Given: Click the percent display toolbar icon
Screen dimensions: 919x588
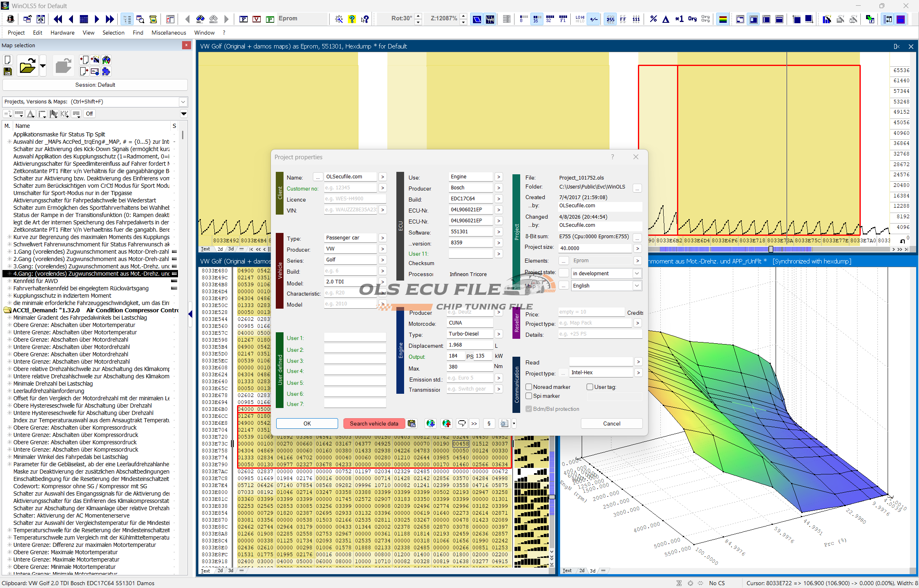Looking at the screenshot, I should [x=653, y=19].
